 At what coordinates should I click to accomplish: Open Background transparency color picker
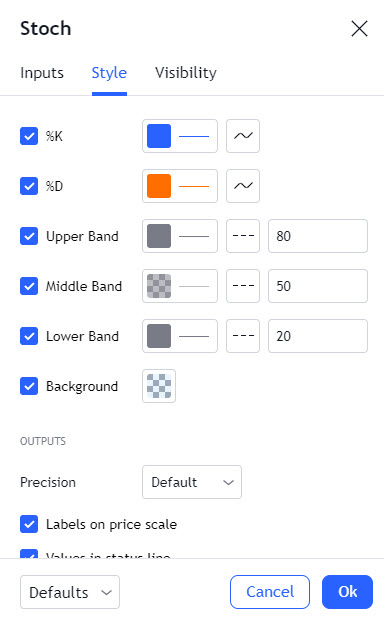click(159, 386)
